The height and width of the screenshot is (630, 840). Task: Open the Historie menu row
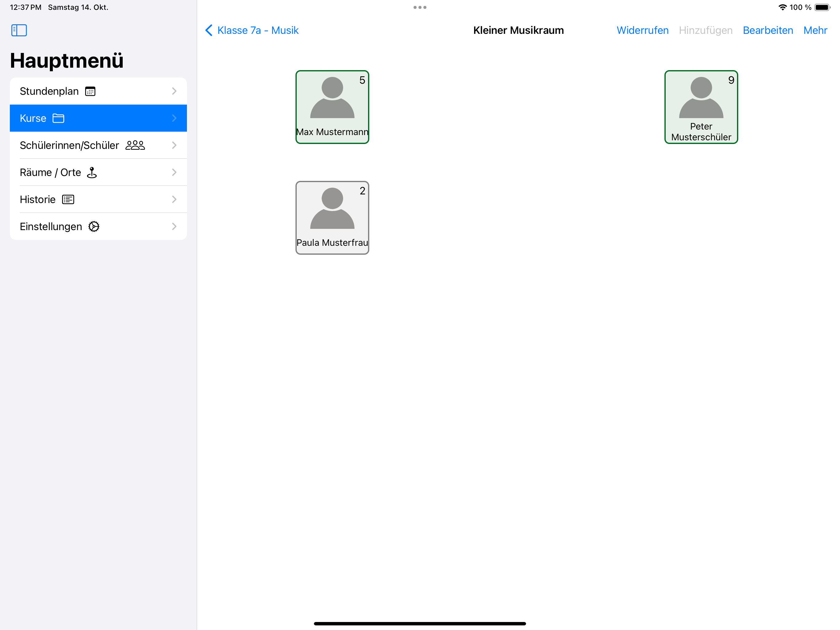[x=98, y=199]
